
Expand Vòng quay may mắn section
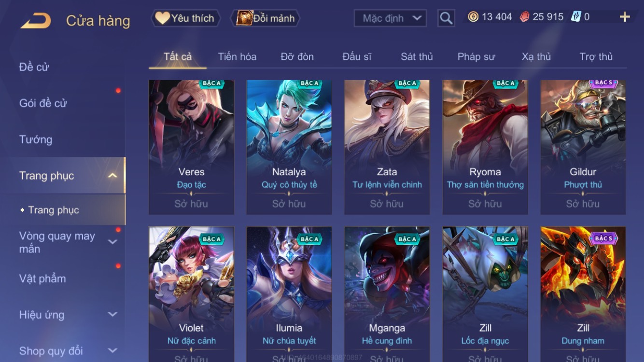coord(112,242)
